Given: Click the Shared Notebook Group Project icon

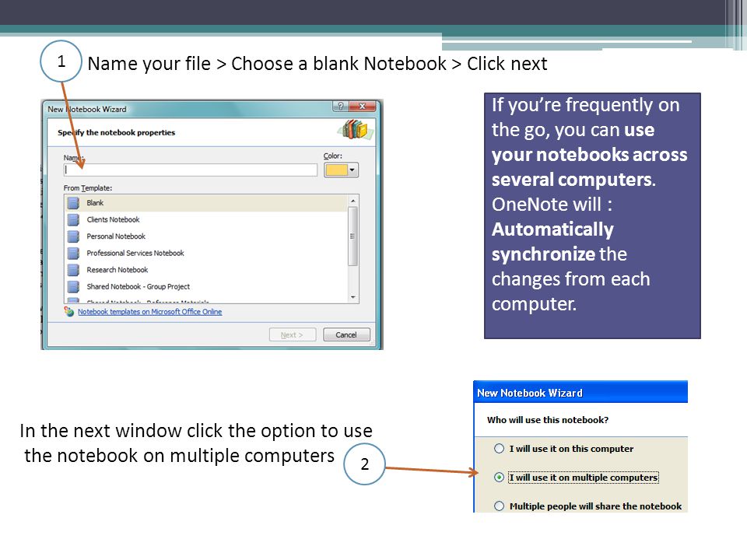Looking at the screenshot, I should pos(73,287).
